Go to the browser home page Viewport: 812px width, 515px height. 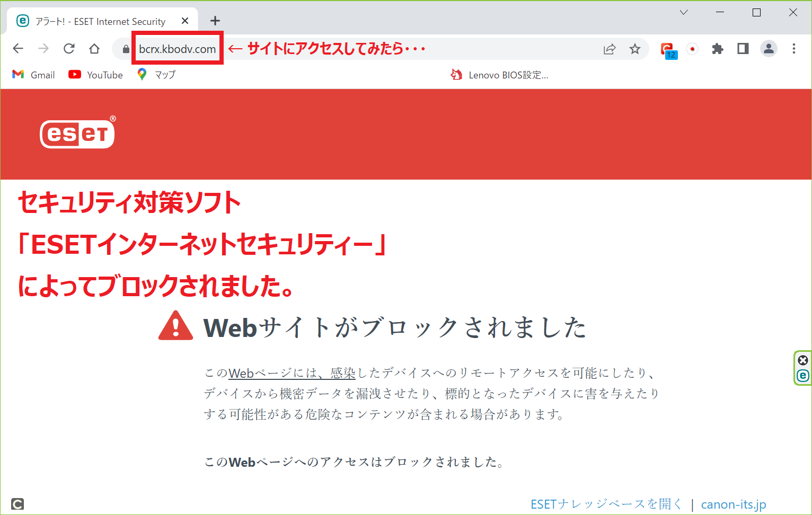[x=94, y=49]
